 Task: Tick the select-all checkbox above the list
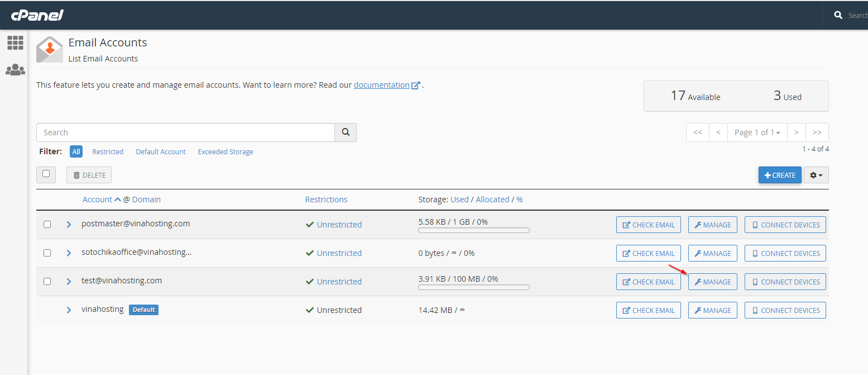[46, 174]
